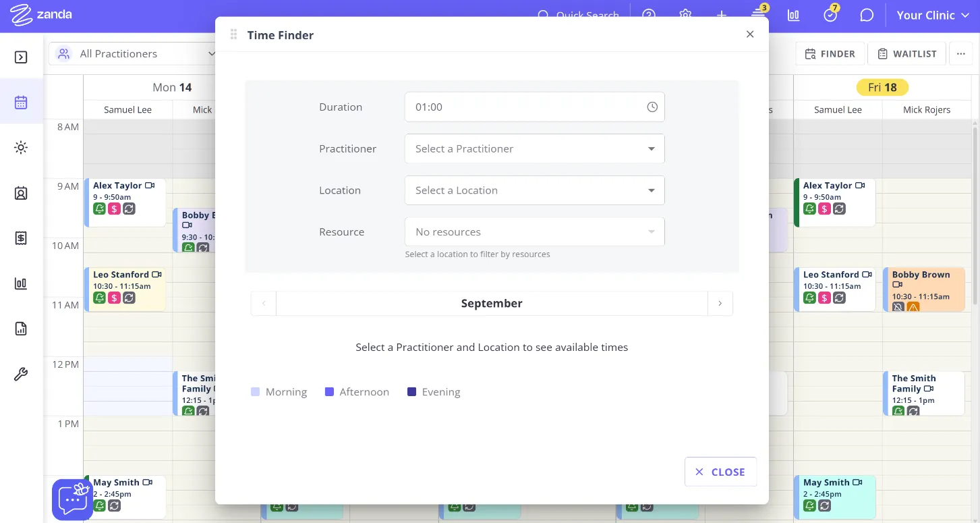Image resolution: width=980 pixels, height=523 pixels.
Task: Expand the left sidebar with arrow icon
Action: [x=21, y=57]
